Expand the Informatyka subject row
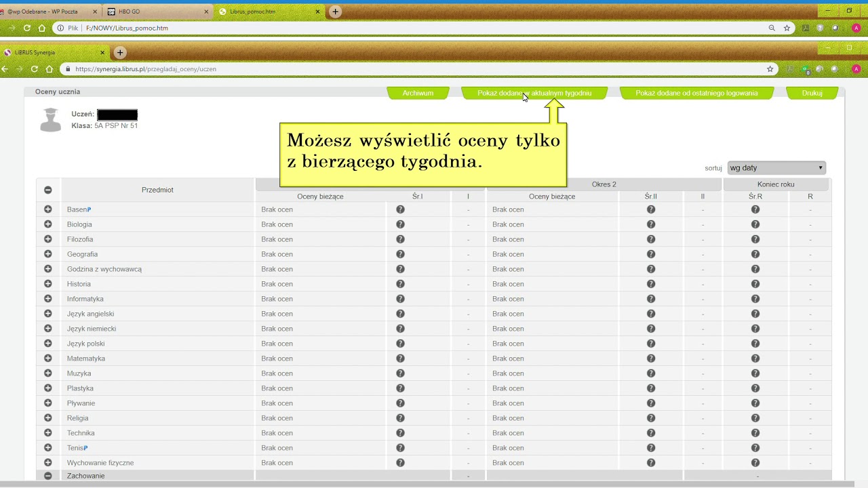 coord(48,299)
